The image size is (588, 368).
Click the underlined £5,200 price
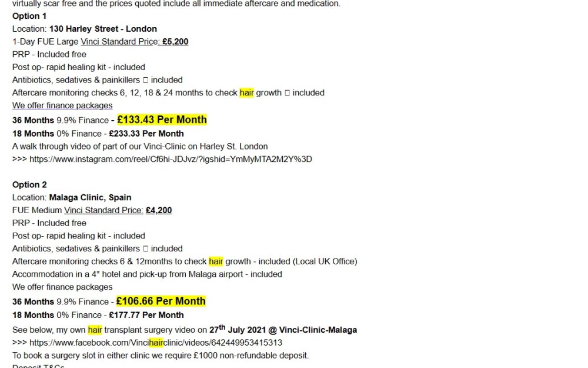click(x=175, y=42)
